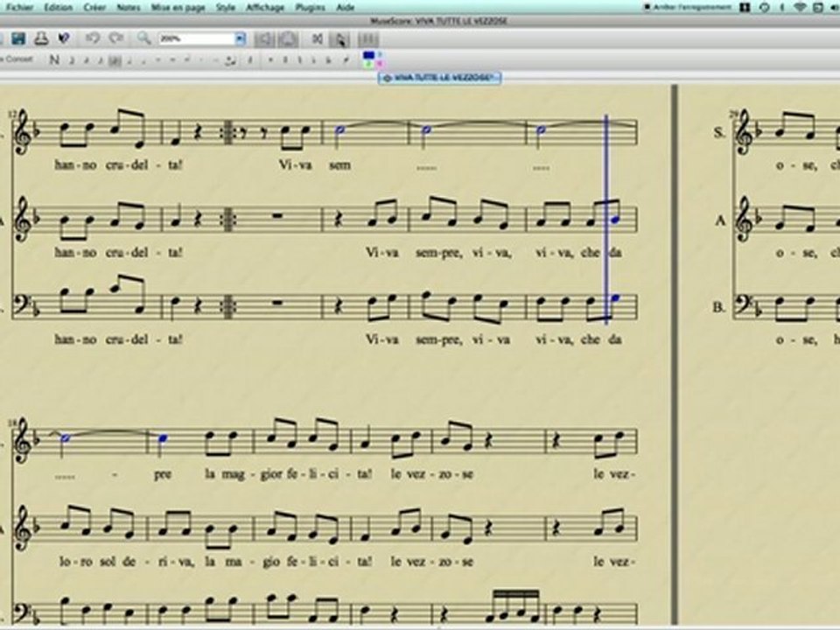Apply the flat accidental
Screen dimensions: 840x630
click(x=314, y=60)
